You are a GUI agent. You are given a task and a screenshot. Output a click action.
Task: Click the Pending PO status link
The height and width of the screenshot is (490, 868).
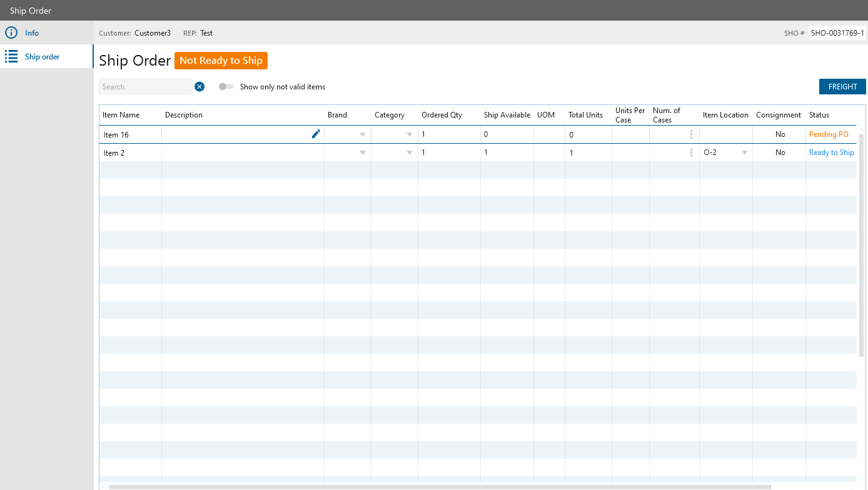coord(829,134)
